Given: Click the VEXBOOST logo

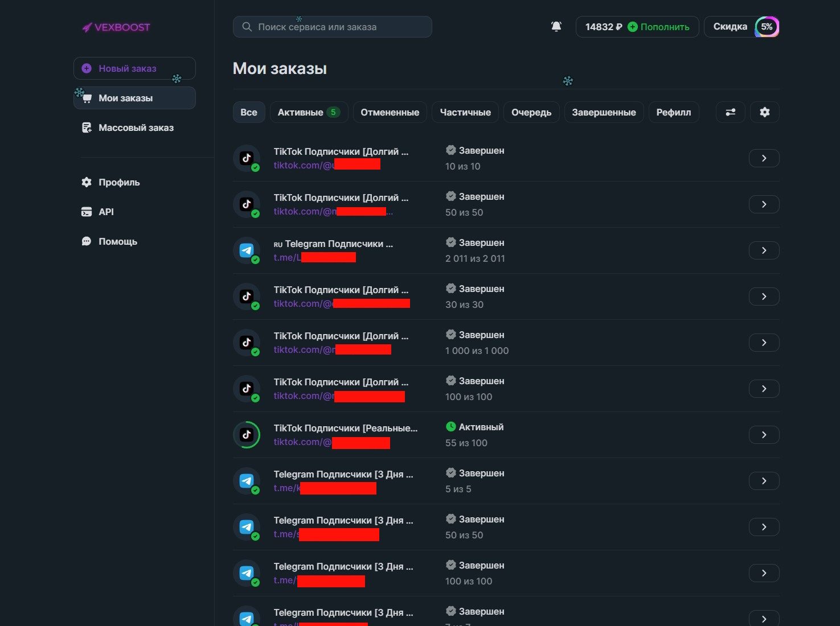Looking at the screenshot, I should point(116,27).
